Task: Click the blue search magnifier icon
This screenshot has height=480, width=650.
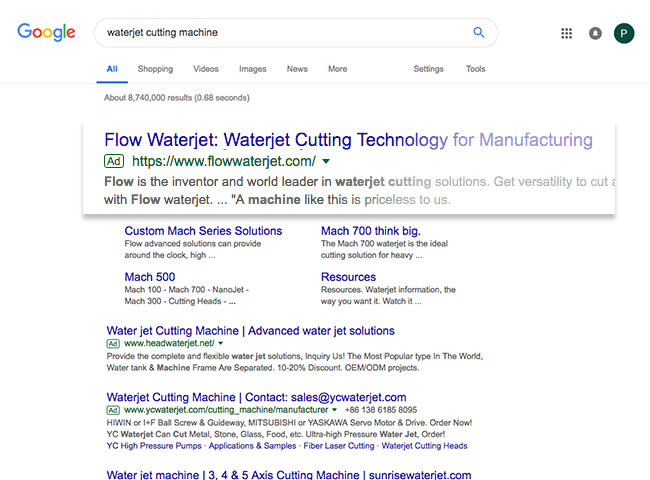Action: [x=479, y=32]
